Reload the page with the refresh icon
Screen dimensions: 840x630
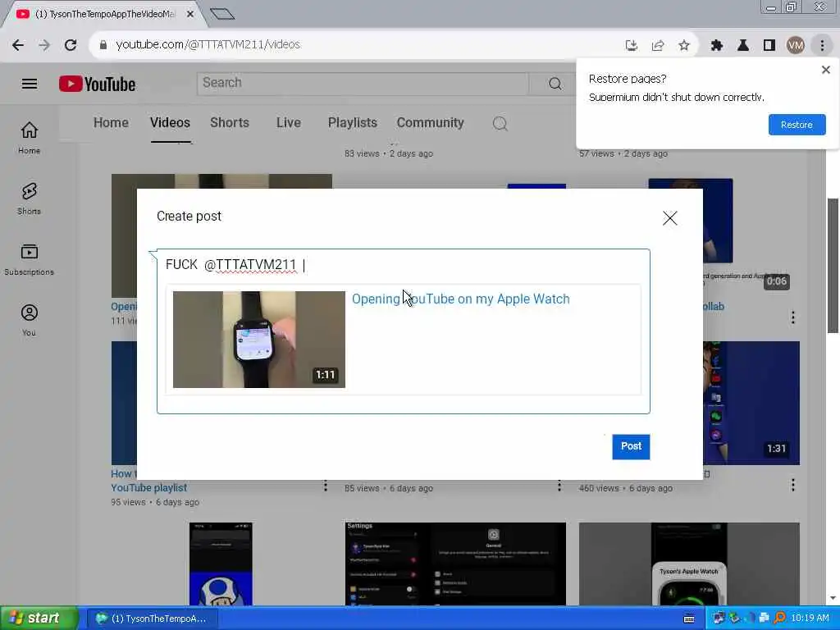(x=71, y=45)
